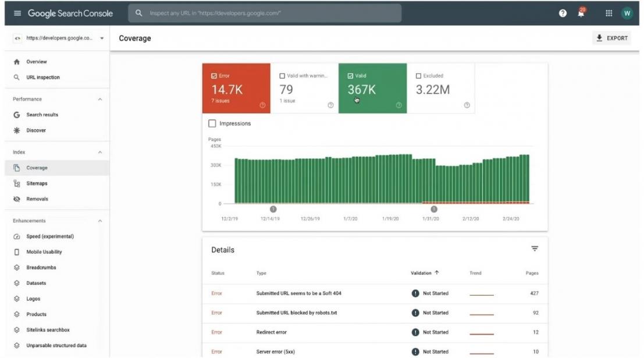
Task: Open the Soft 404 error row
Action: [x=298, y=293]
